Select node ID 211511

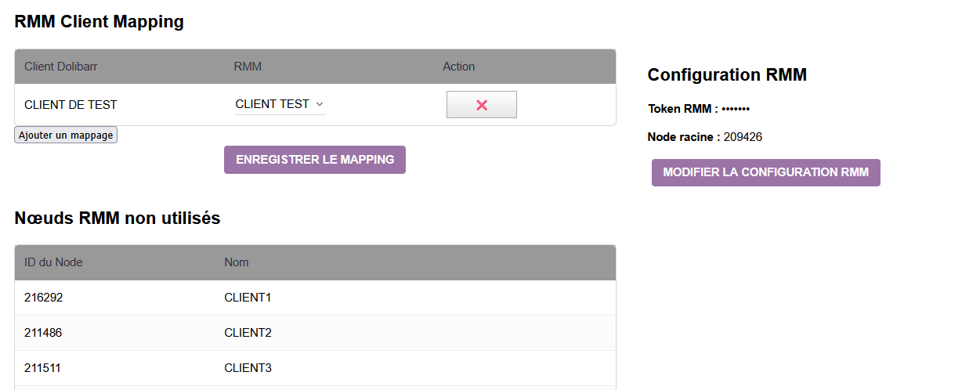pos(43,368)
